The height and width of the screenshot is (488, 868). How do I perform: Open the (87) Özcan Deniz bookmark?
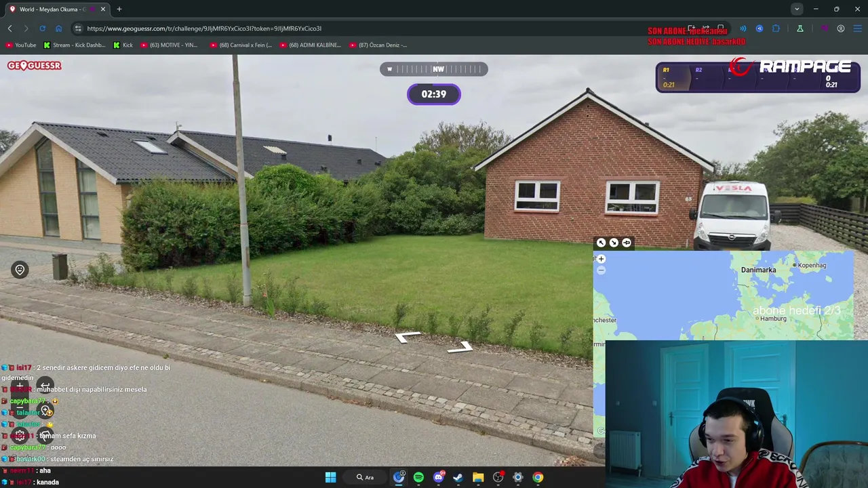pos(378,45)
